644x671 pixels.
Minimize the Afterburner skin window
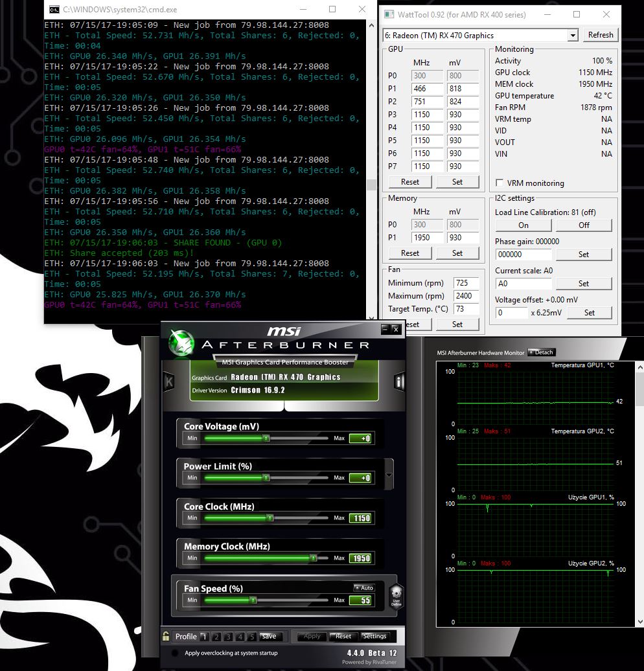click(x=385, y=328)
